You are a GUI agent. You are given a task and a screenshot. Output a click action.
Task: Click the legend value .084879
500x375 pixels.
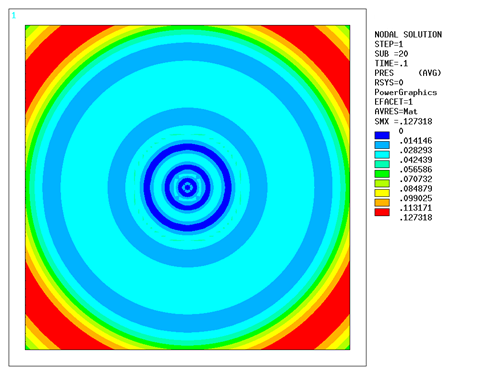pos(416,189)
